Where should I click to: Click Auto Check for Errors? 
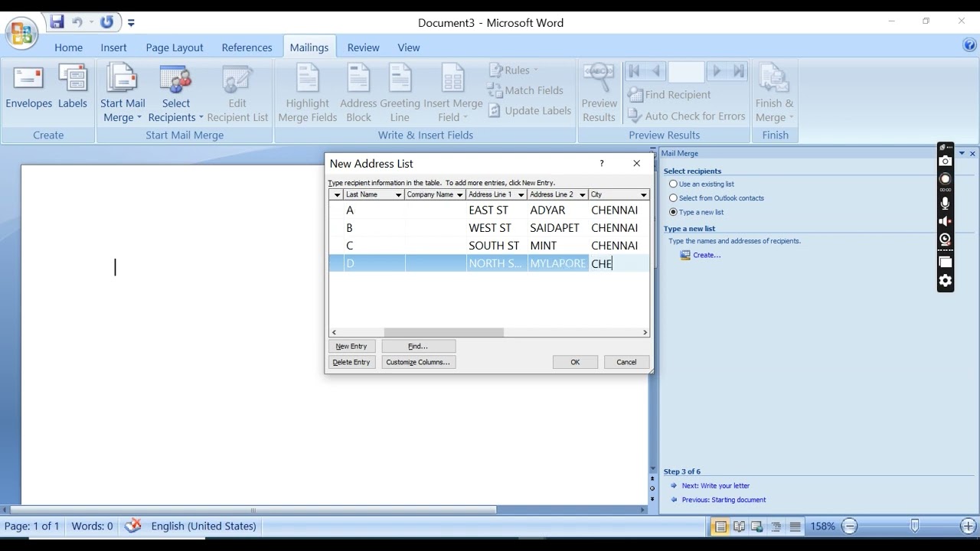click(686, 116)
